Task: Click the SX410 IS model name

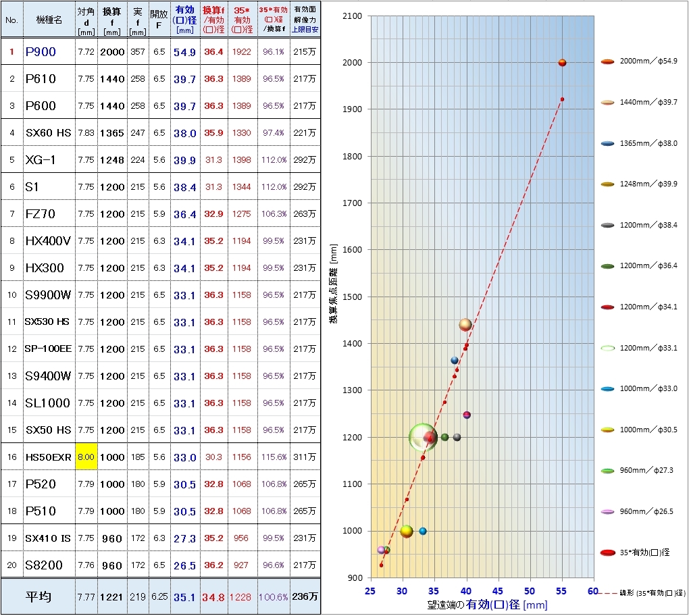Action: tap(48, 538)
